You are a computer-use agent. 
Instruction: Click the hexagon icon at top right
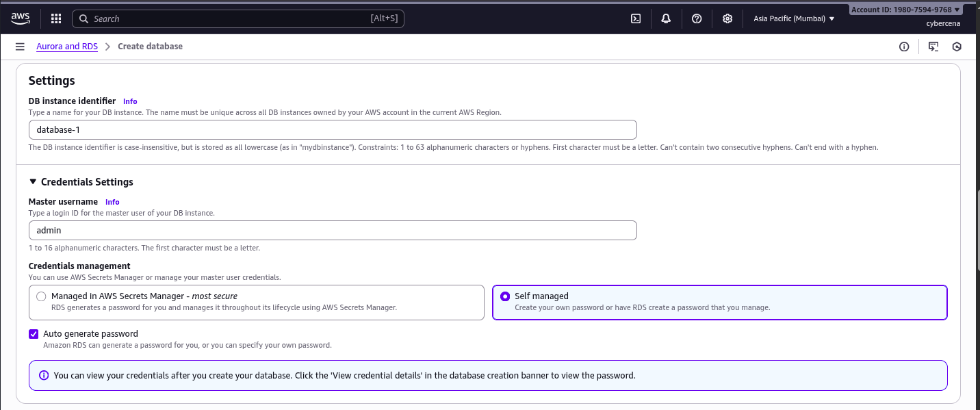coord(957,47)
